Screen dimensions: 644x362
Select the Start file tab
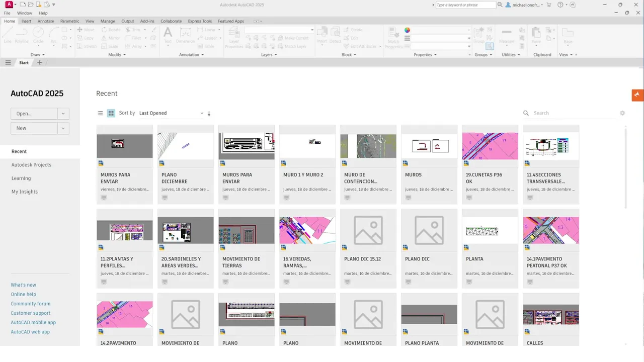point(24,63)
